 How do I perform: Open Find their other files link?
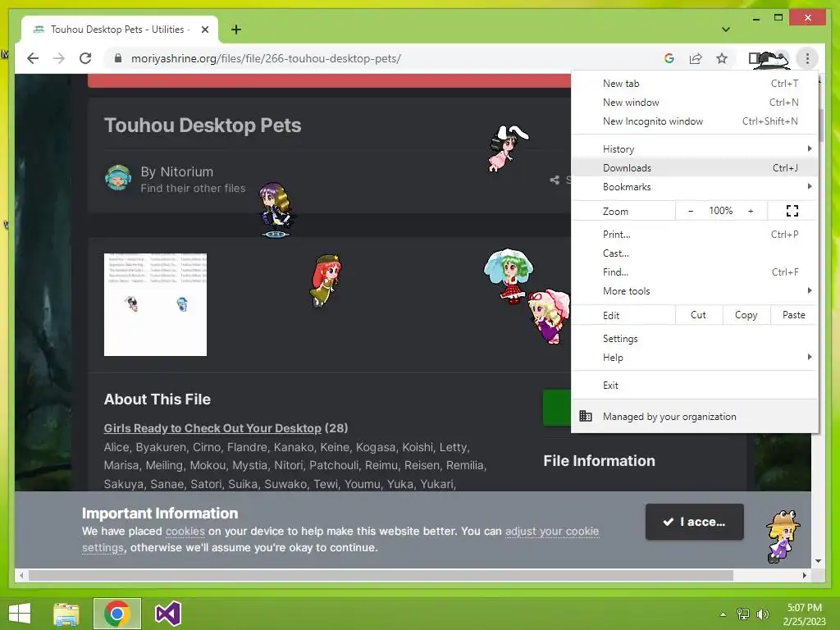193,188
